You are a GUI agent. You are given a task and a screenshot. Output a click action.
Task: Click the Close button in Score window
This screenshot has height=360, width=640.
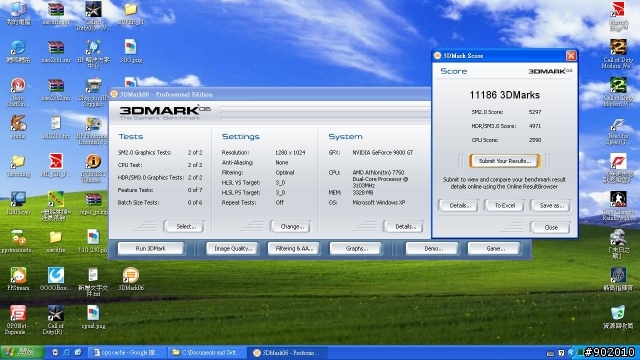(x=551, y=227)
